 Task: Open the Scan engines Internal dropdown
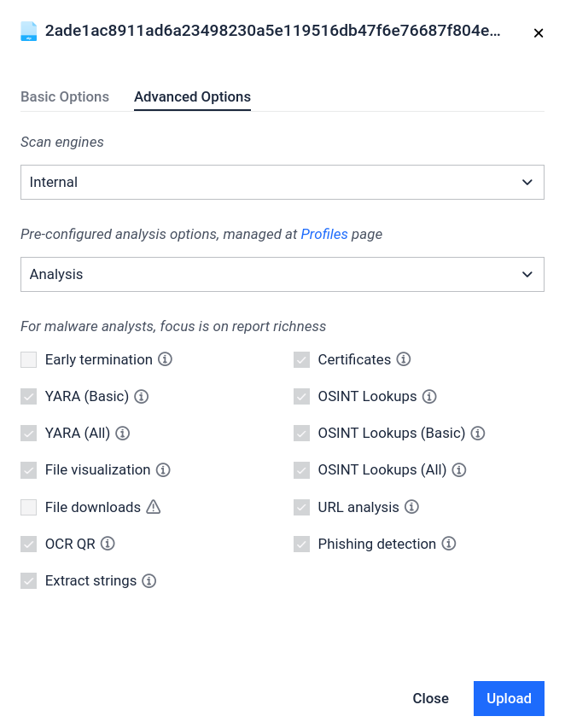282,182
